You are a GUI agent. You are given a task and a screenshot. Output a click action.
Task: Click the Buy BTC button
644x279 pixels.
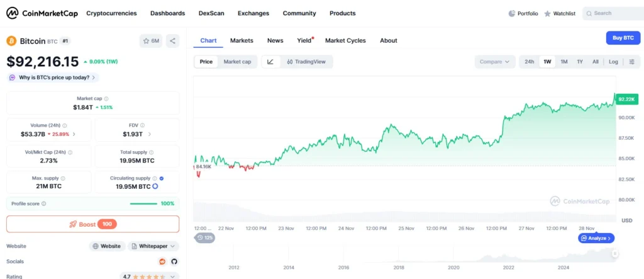click(623, 38)
